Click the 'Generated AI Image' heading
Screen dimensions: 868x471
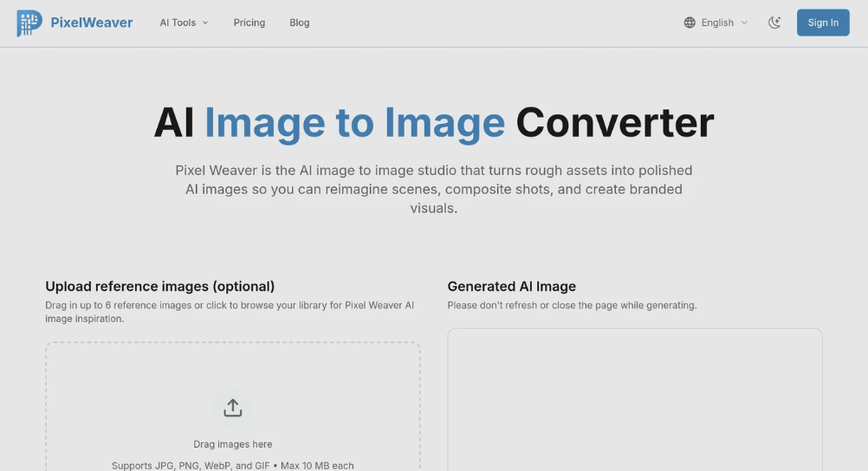[x=511, y=286]
